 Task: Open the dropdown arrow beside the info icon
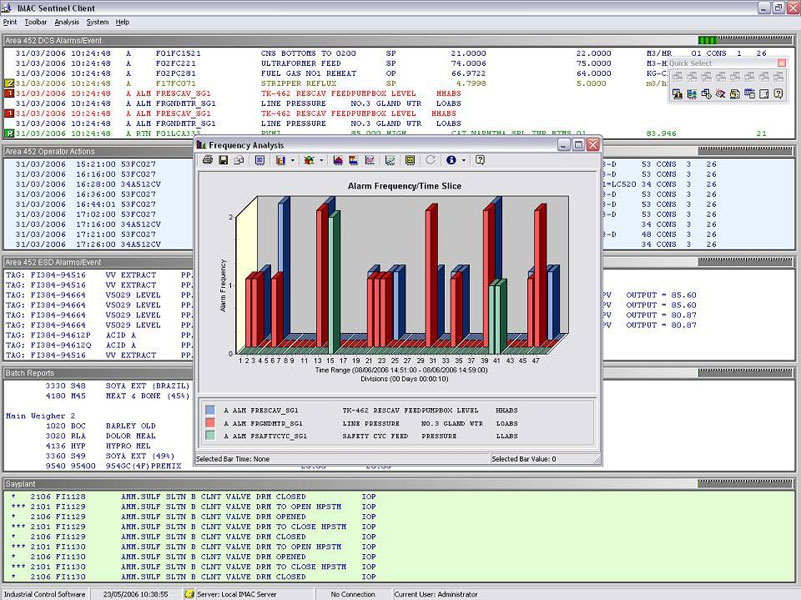click(x=463, y=160)
